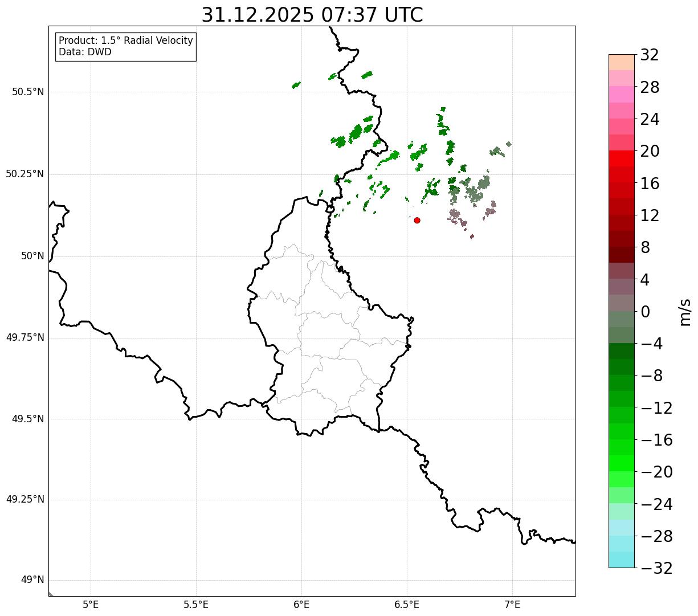This screenshot has height=616, width=698.
Task: Click the 6.5°E longitude label
Action: click(407, 605)
